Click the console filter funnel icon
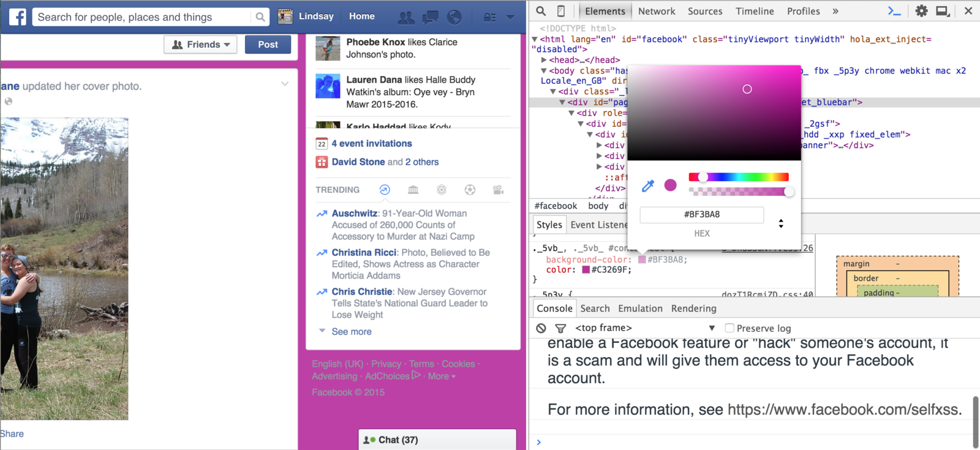The height and width of the screenshot is (450, 980). 560,328
